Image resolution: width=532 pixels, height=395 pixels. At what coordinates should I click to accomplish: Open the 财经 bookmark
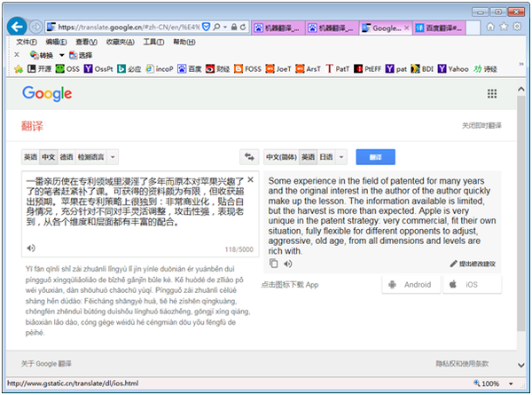(x=218, y=69)
